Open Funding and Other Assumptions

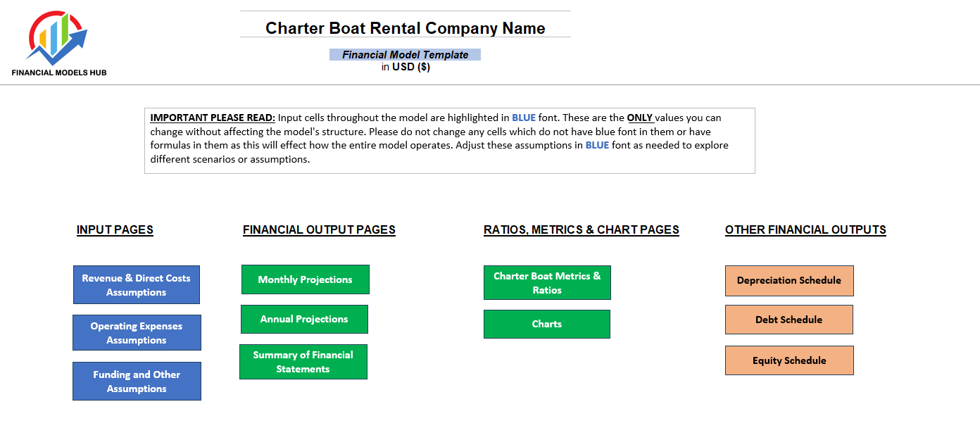(x=136, y=381)
